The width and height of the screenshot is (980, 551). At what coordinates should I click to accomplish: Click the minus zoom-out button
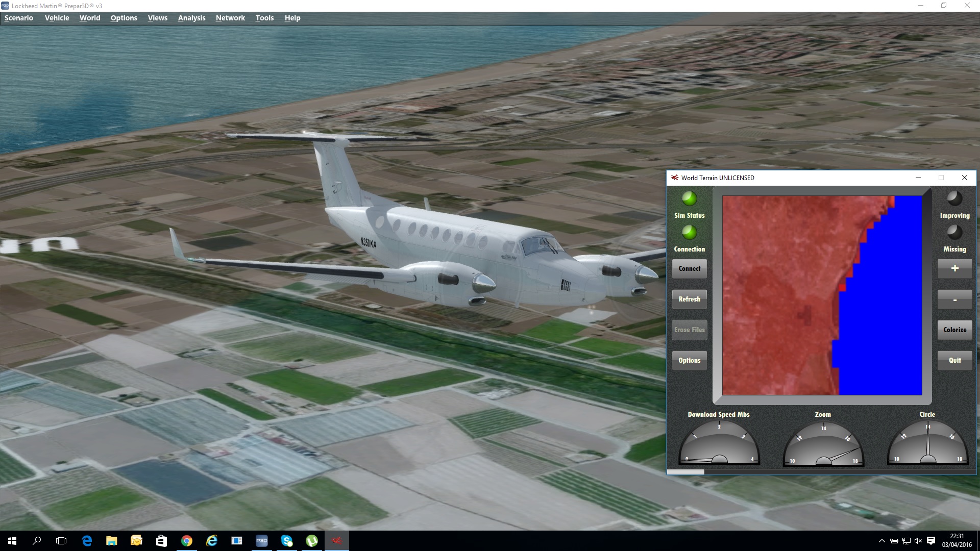955,299
